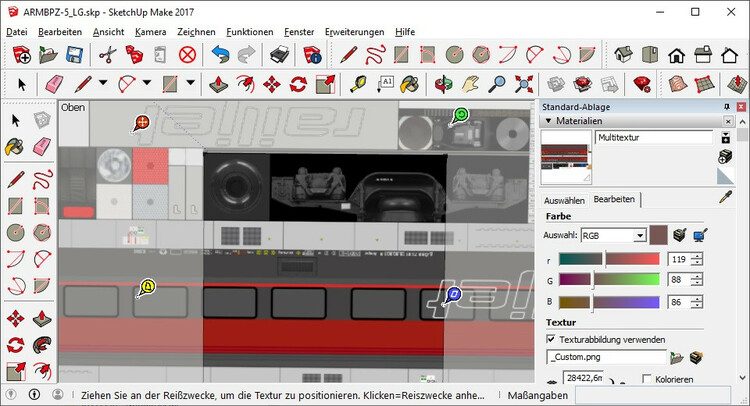Choose the Rotate tool in top toolbar
Screen dimensions: 750x406
coord(298,85)
